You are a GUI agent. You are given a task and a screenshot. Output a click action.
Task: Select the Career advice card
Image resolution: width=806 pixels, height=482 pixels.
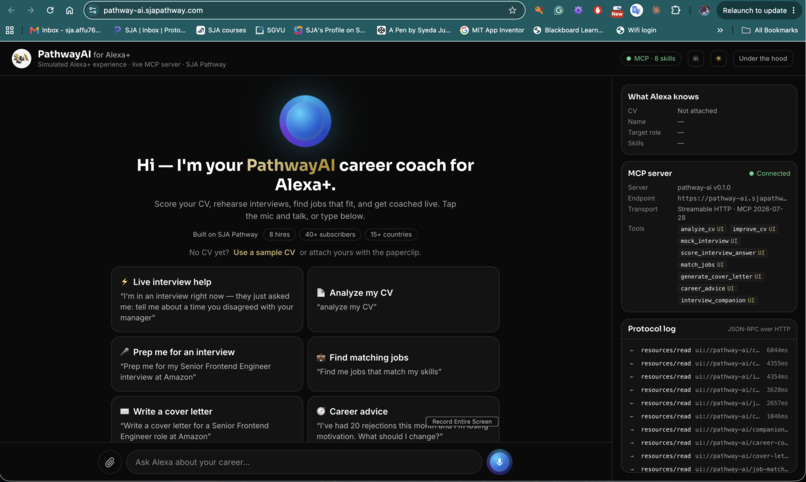coord(403,419)
